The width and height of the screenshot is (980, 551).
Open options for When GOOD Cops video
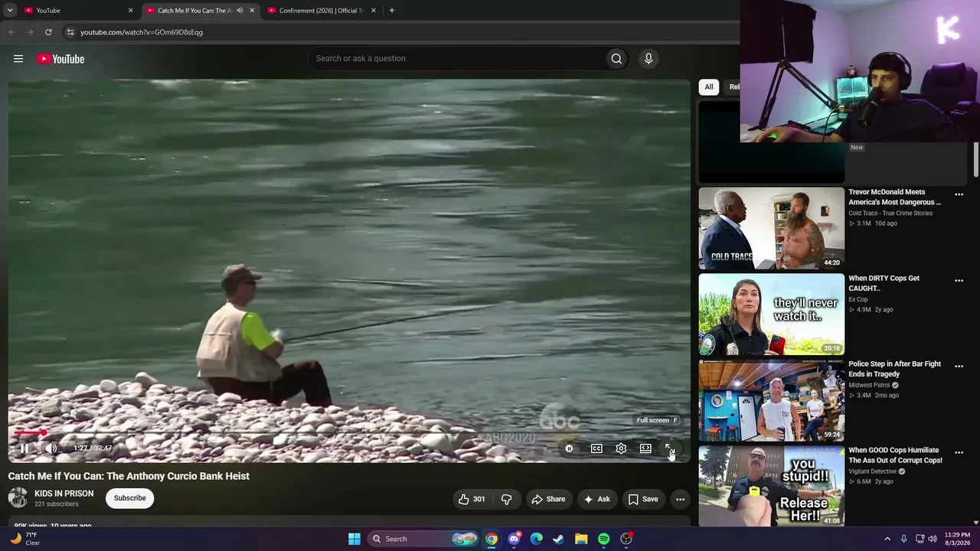(959, 453)
